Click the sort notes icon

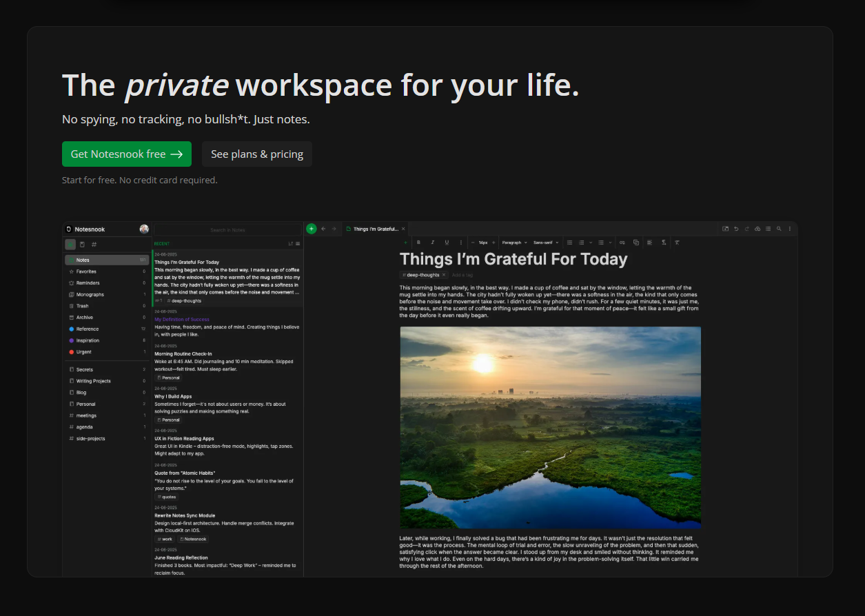tap(290, 244)
